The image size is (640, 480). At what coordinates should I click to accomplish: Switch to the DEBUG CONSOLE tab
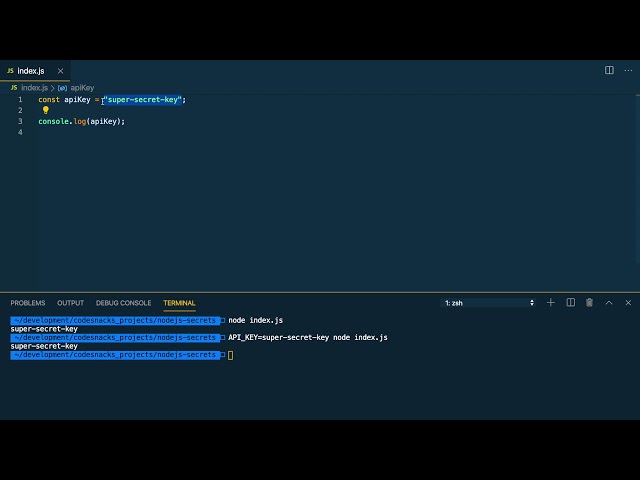click(x=123, y=303)
